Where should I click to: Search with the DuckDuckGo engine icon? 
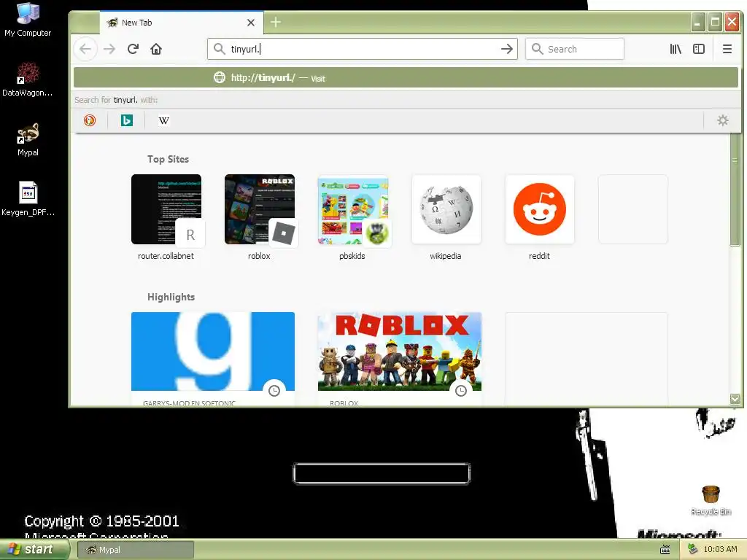tap(90, 120)
